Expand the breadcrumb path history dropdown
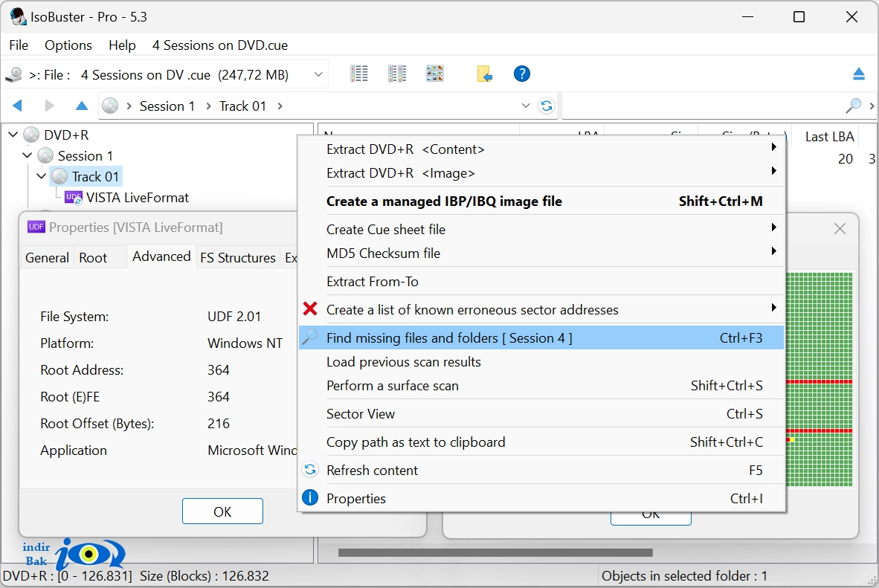This screenshot has width=879, height=588. point(525,106)
